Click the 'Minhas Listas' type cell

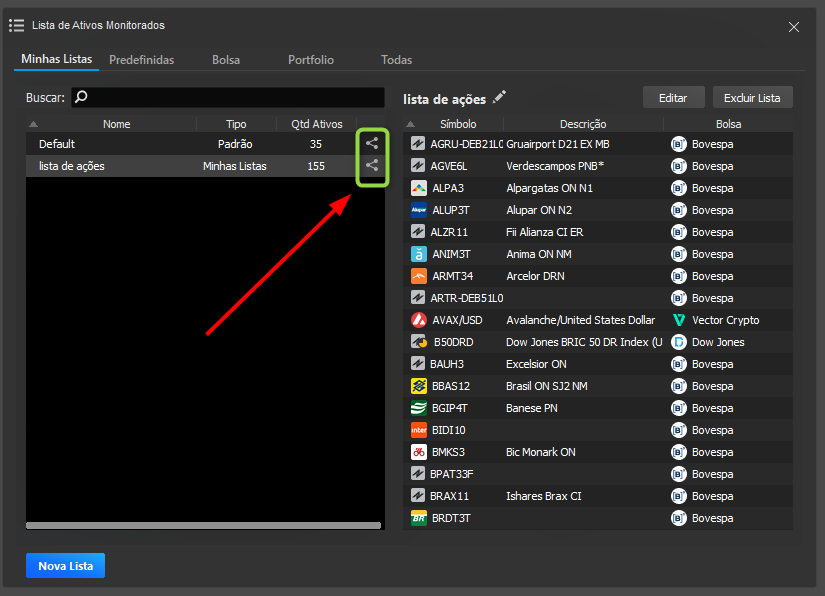tap(235, 166)
